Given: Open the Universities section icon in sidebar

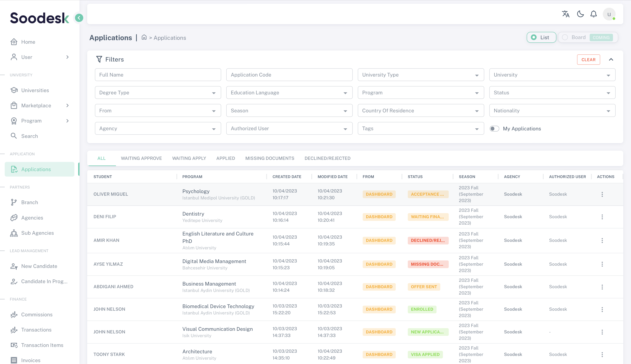Looking at the screenshot, I should 14,90.
